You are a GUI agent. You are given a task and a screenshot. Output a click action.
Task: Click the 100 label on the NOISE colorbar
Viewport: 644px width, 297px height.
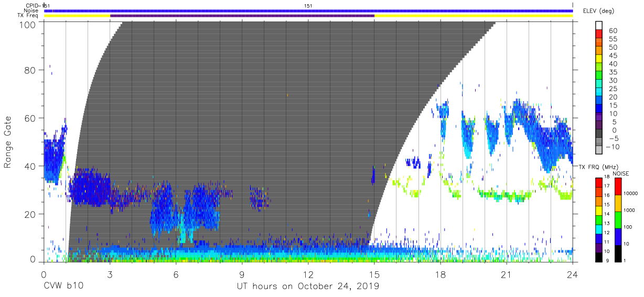coord(627,227)
